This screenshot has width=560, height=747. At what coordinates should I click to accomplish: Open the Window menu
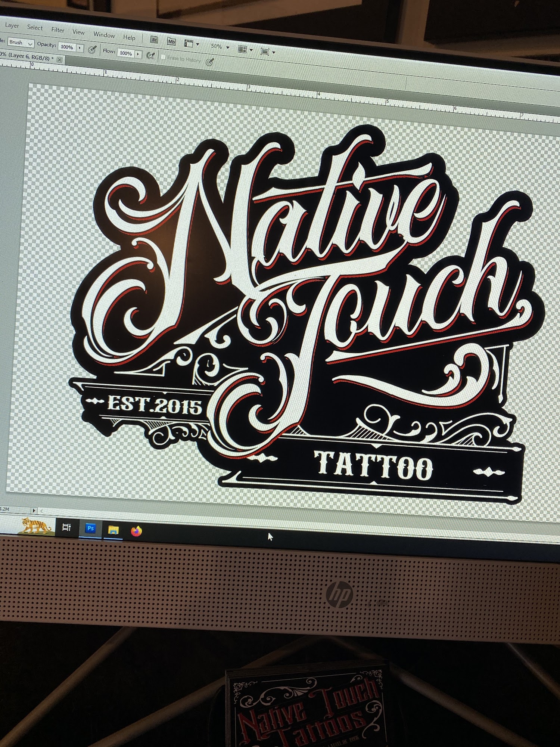point(104,35)
